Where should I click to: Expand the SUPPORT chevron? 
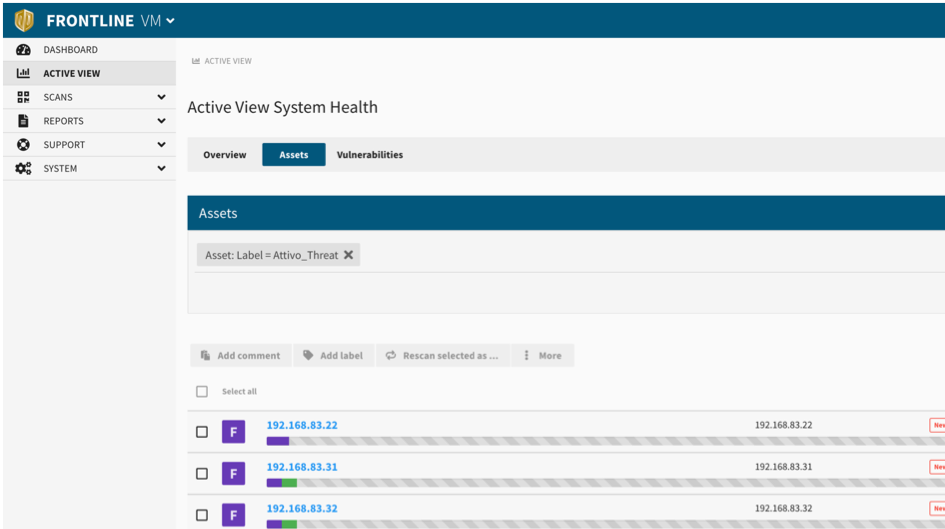tap(161, 145)
